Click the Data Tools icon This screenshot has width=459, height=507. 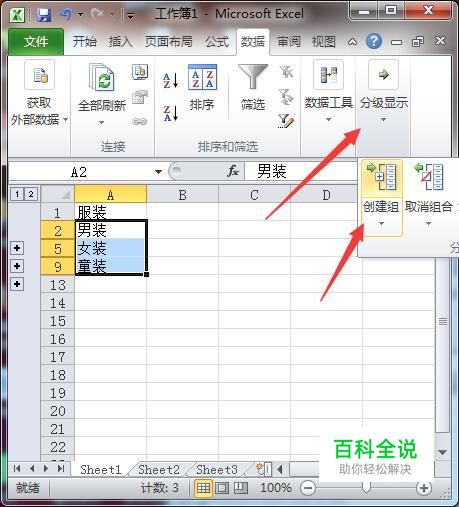[x=328, y=75]
